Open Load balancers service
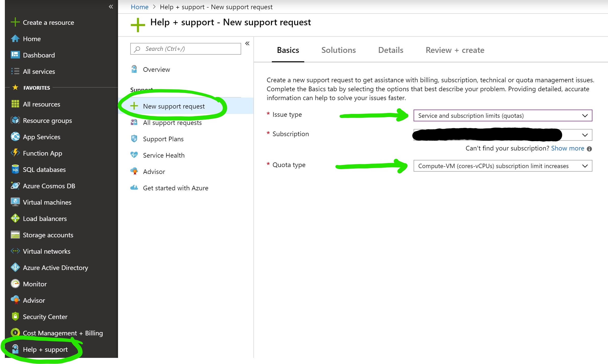Image resolution: width=608 pixels, height=364 pixels. tap(45, 218)
